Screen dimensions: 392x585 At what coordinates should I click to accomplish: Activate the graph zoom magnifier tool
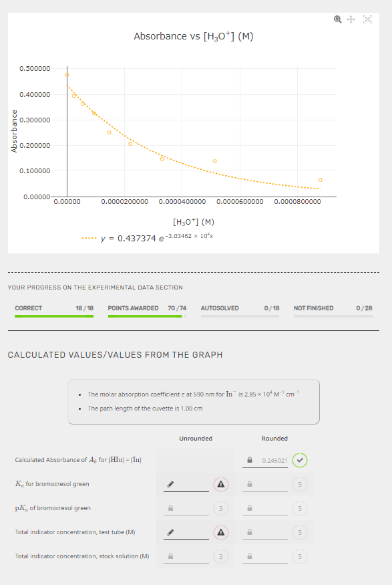click(338, 19)
